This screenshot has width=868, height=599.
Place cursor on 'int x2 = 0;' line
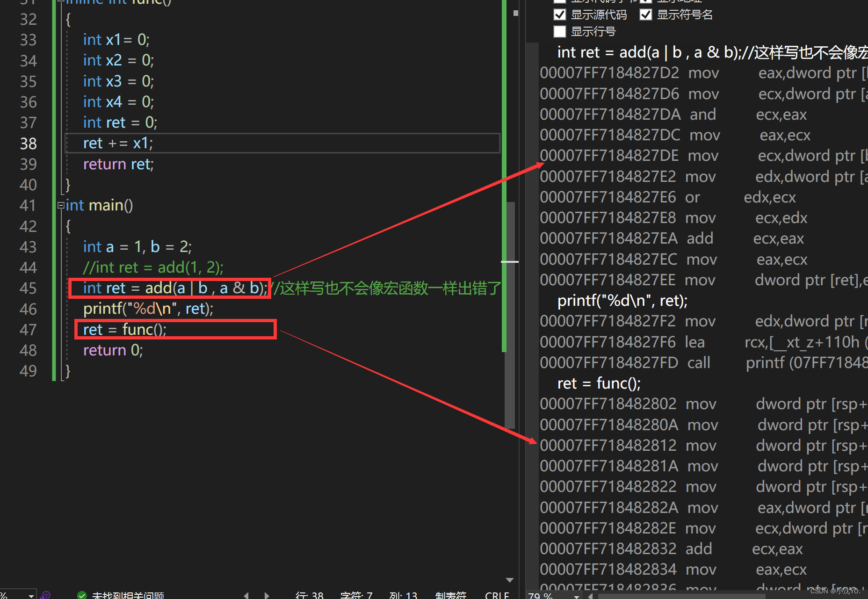coord(118,60)
